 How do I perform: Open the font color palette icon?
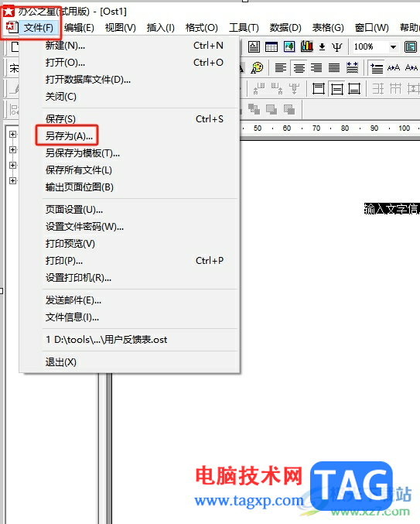tap(257, 68)
